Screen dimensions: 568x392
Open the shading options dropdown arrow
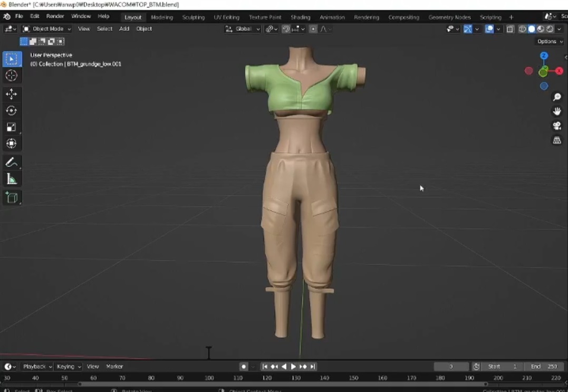[560, 29]
